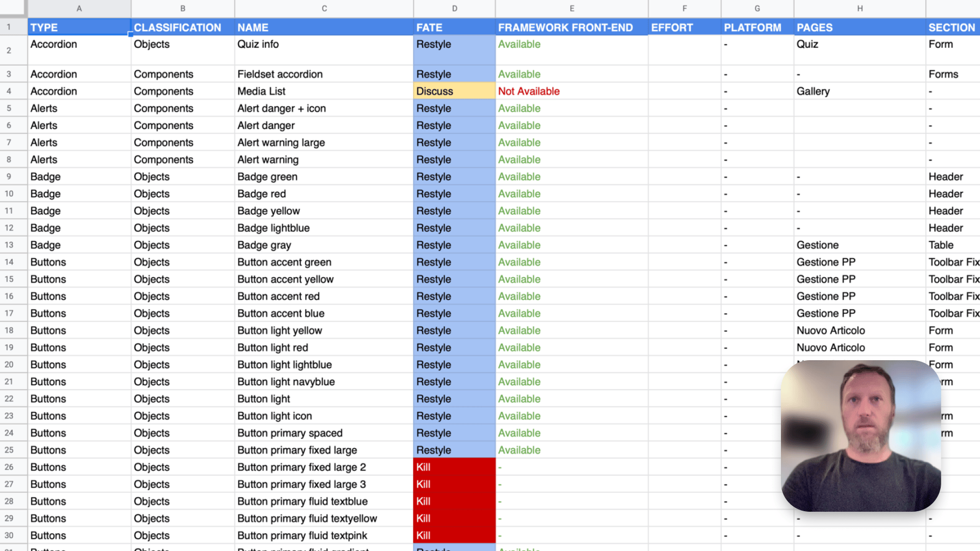Select column H header
Viewport: 980px width, 551px height.
(x=860, y=8)
